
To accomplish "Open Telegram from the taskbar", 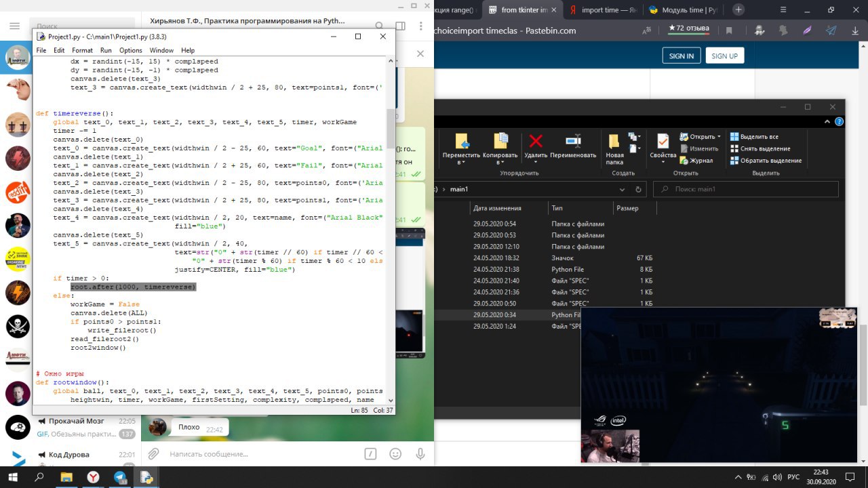I will 120,477.
